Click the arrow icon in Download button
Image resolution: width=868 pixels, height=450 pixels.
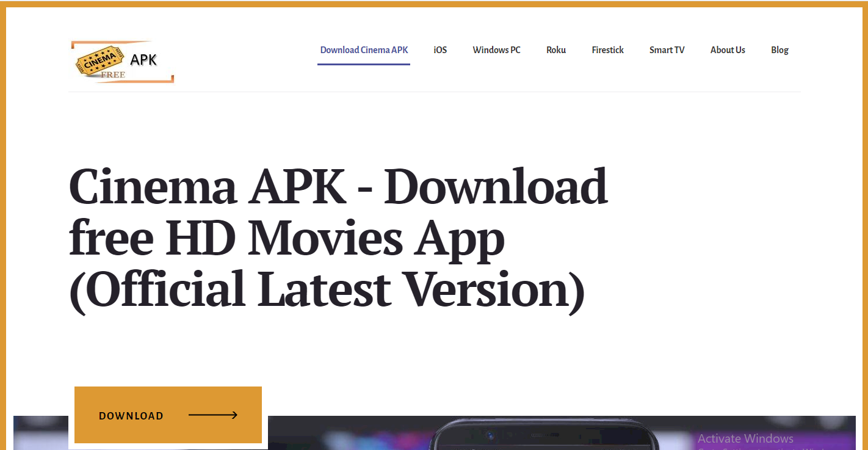click(213, 415)
